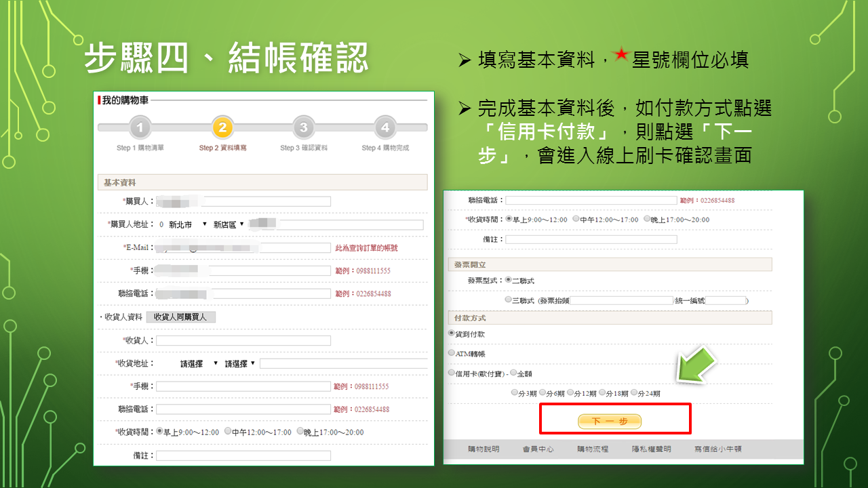Open the 新北市 city dropdown
Viewport: 868px width, 488px height.
188,224
